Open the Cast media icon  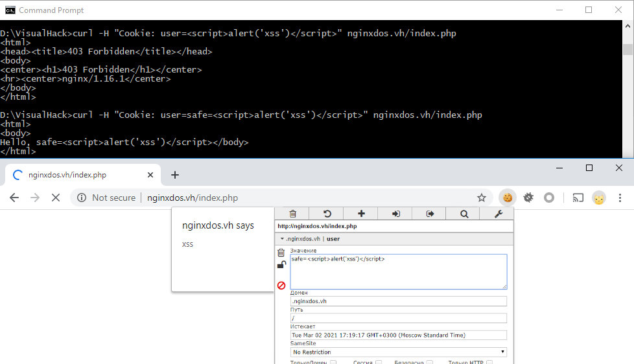coord(578,198)
